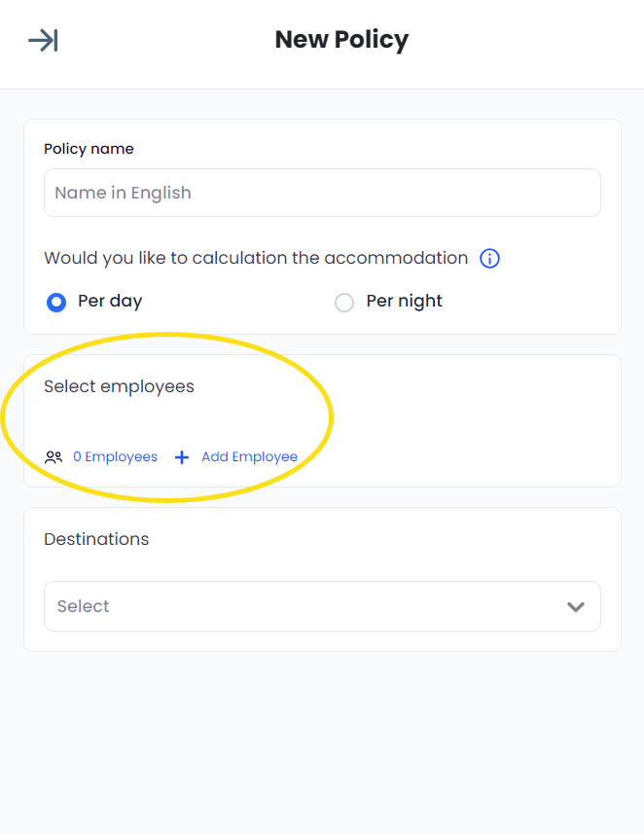Click the New Policy heading
The height and width of the screenshot is (833, 644).
click(341, 40)
